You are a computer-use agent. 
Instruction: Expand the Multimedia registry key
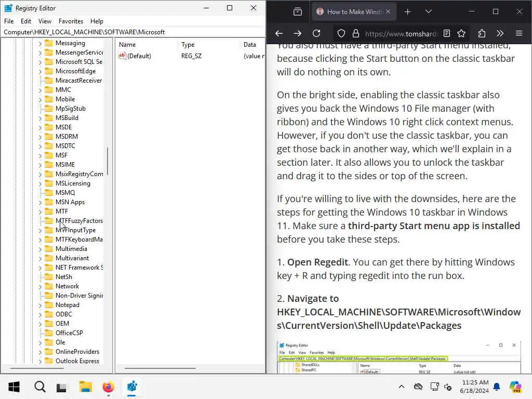[x=40, y=249]
